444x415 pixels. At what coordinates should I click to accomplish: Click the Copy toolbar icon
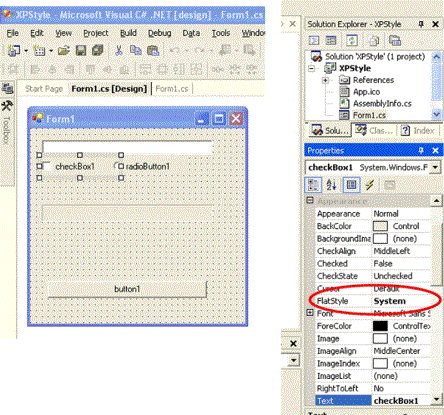click(x=135, y=51)
